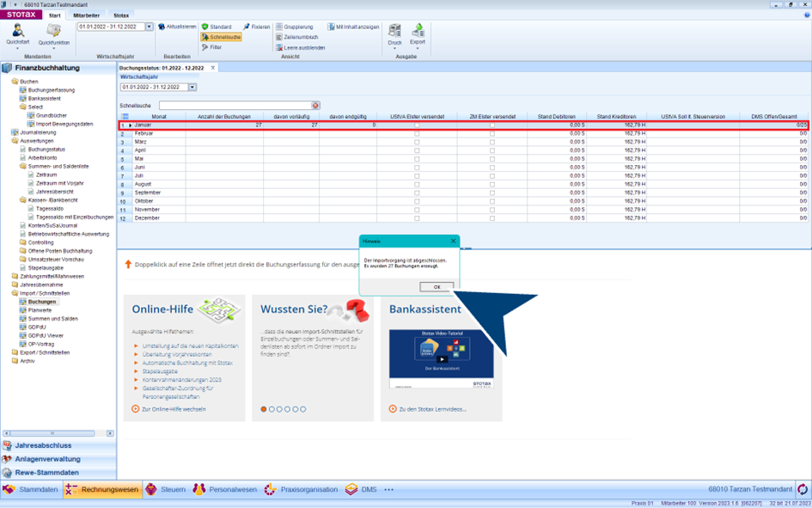Switch to the Mitarbeiter ribbon tab
The height and width of the screenshot is (508, 812).
point(86,15)
